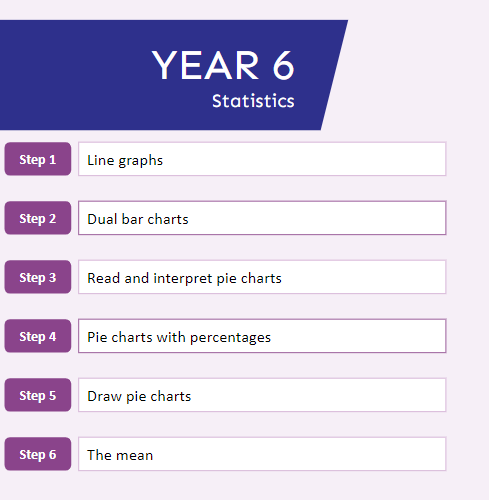Open the Dual bar charts step
Viewport: 489px width, 500px height.
pos(262,218)
